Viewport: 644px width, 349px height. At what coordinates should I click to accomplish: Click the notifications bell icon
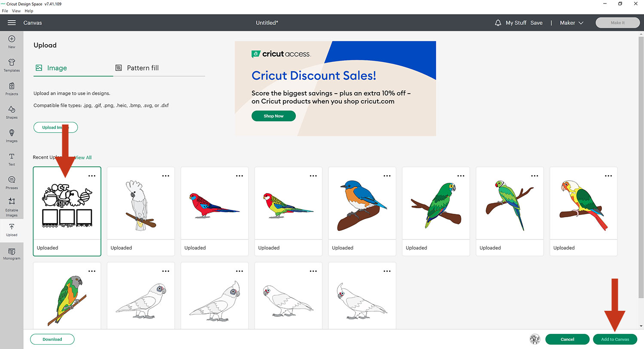click(x=498, y=23)
